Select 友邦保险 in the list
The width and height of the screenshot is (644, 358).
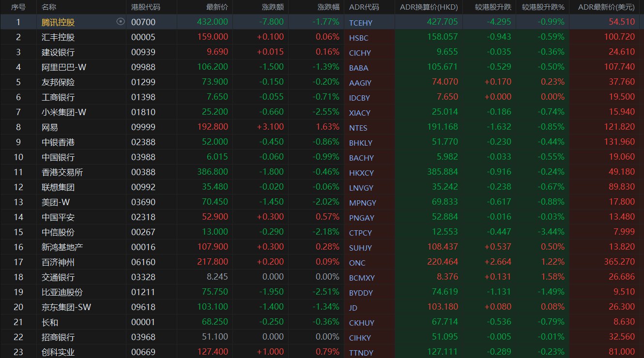[58, 82]
